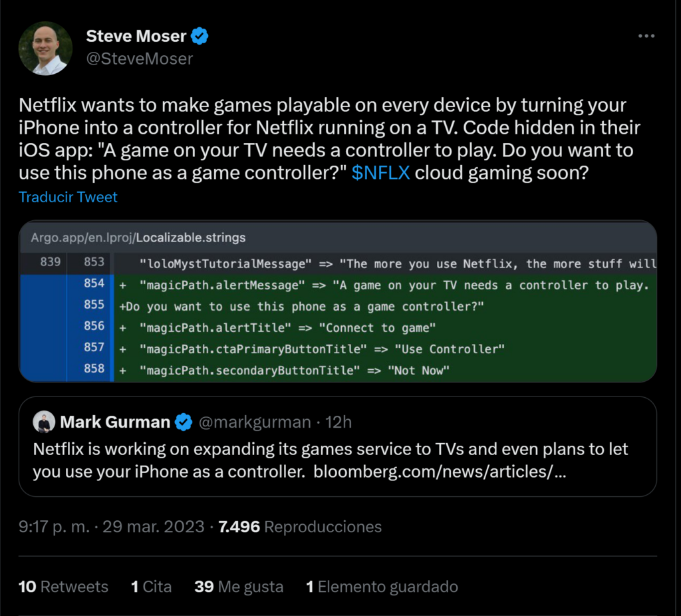Click Steve Moser's profile avatar
Screen dimensions: 681x616
(45, 48)
